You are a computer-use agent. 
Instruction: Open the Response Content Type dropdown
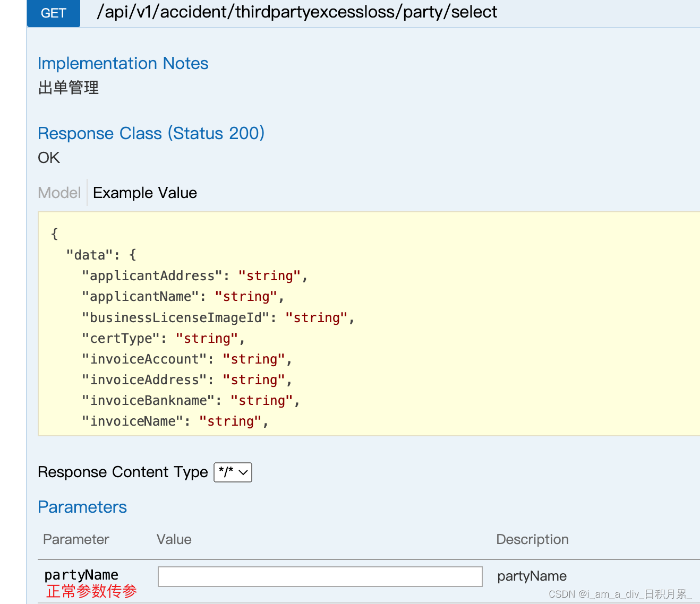click(x=233, y=472)
